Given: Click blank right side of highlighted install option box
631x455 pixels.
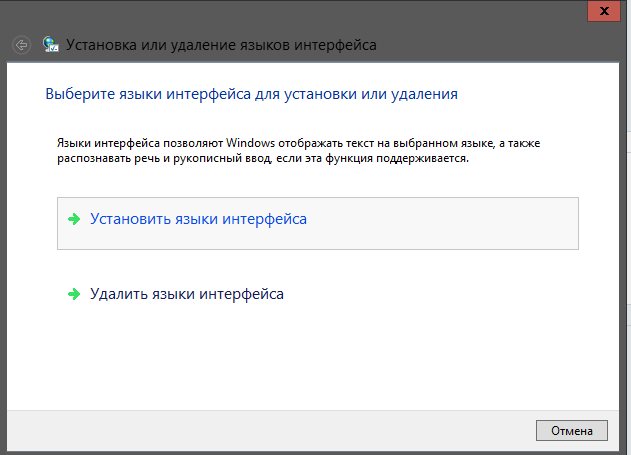Looking at the screenshot, I should 480,223.
